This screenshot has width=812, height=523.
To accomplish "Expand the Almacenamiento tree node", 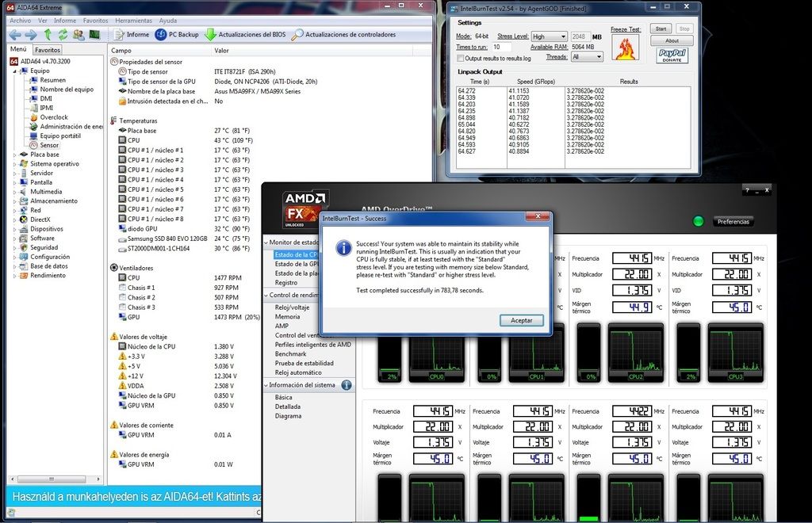I will [14, 201].
